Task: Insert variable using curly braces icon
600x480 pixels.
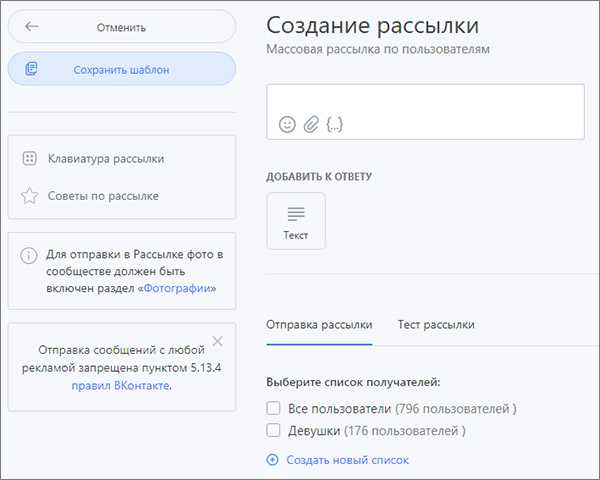Action: click(x=334, y=124)
